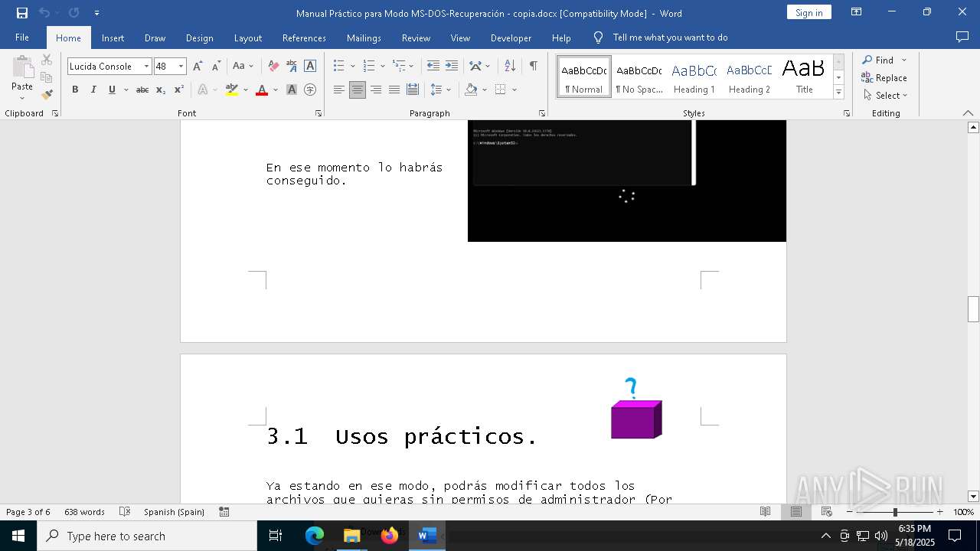Open the Text Effects icon
Viewport: 980px width, 551px height.
[x=203, y=90]
